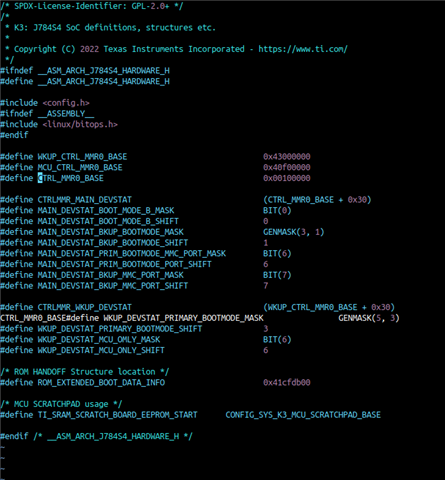Click the <linux/bitops.h> include

point(80,124)
